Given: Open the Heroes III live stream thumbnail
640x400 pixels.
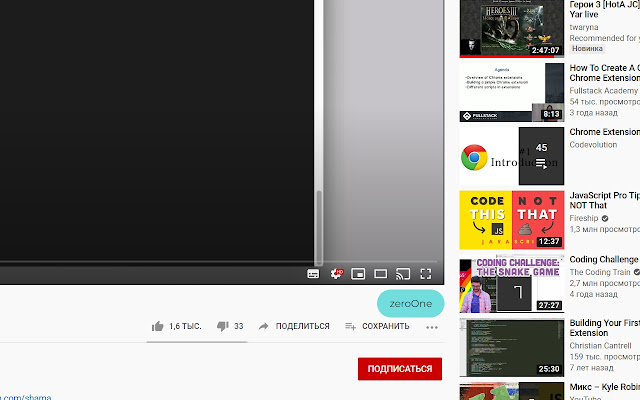Looking at the screenshot, I should (x=512, y=29).
